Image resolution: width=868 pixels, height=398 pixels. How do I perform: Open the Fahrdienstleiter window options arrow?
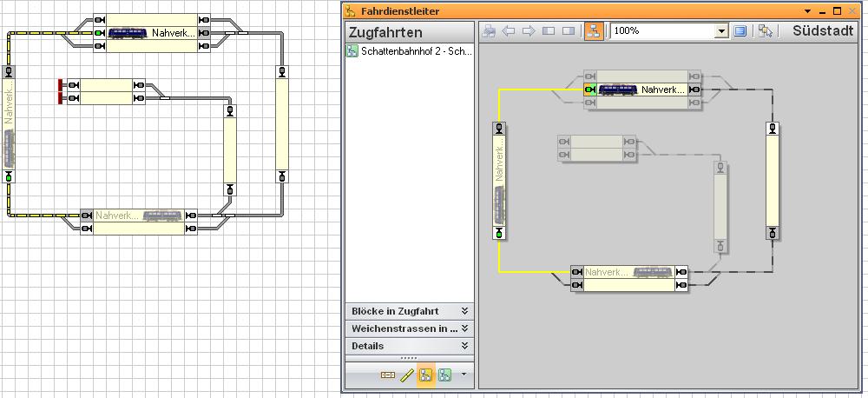807,11
